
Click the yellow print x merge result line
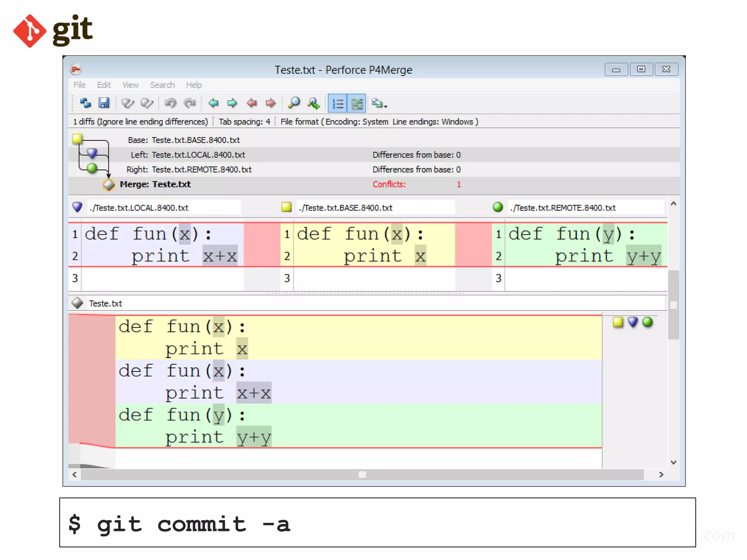point(206,349)
